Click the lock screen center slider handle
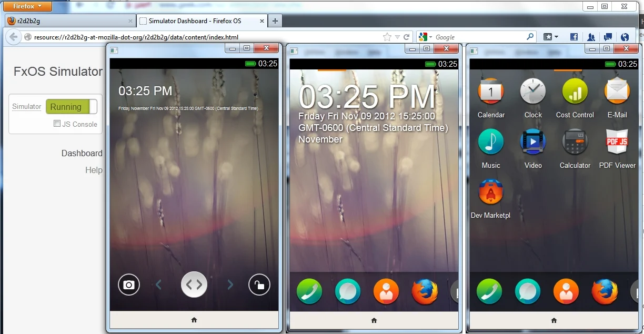Image resolution: width=644 pixels, height=334 pixels. pos(194,285)
